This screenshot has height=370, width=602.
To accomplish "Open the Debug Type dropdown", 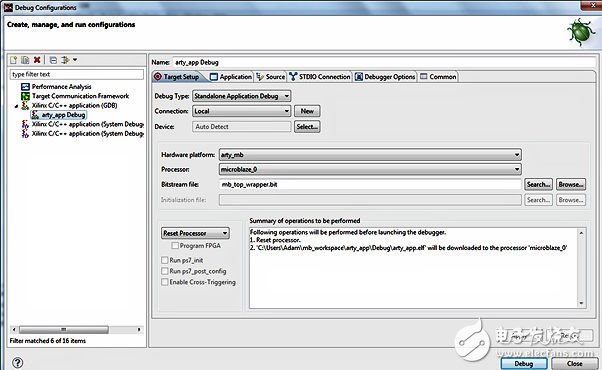I will [241, 96].
